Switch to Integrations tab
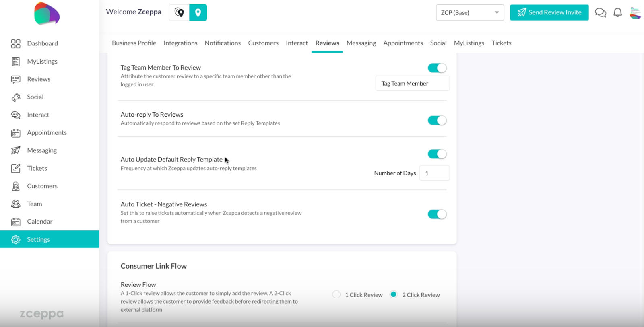This screenshot has height=327, width=644. (x=180, y=43)
